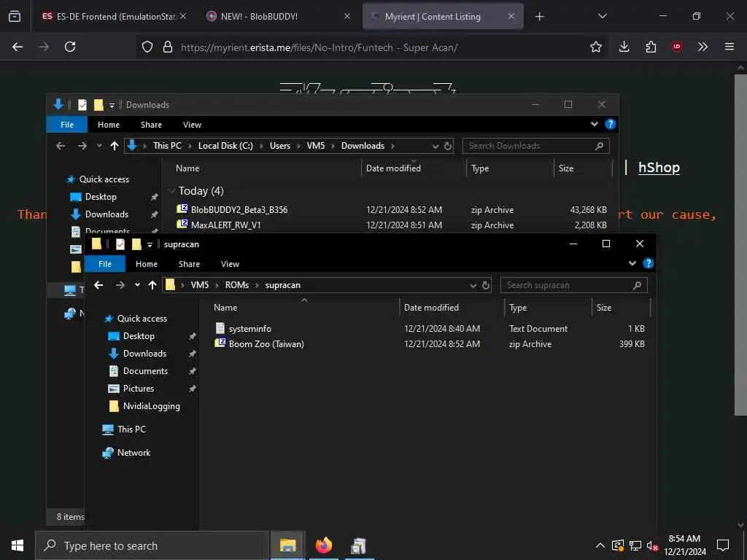The width and height of the screenshot is (747, 560).
Task: Collapse the Today (4) group
Action: [x=171, y=191]
